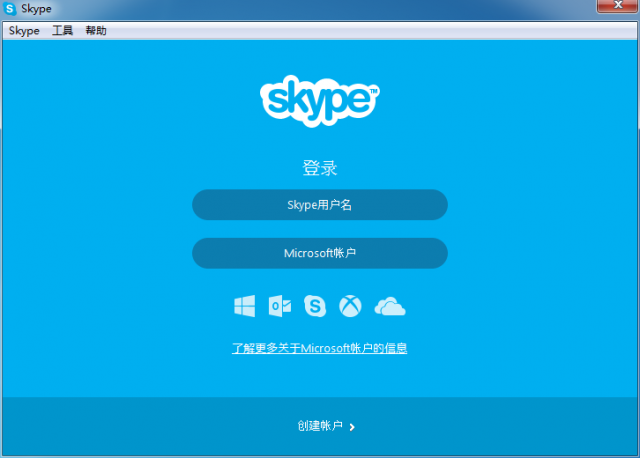Open link 了解更多关于Microsoft帐户的信息
Viewport: 640px width, 458px height.
pos(319,348)
